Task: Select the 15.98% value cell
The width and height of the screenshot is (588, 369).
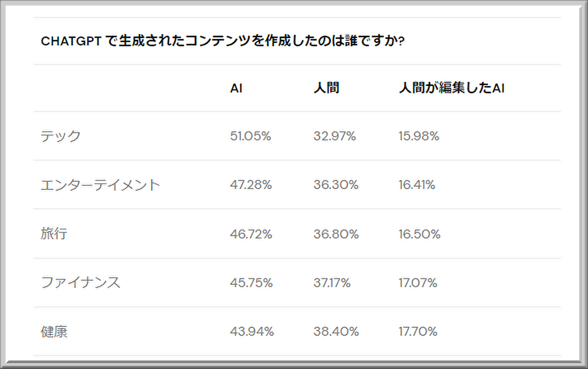Action: pos(419,136)
